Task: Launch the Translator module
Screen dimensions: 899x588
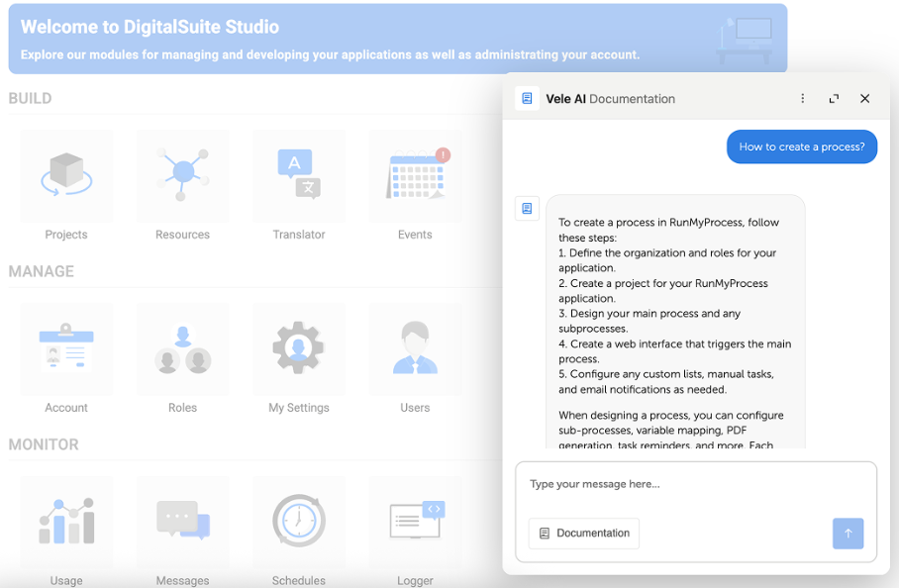Action: (x=299, y=176)
